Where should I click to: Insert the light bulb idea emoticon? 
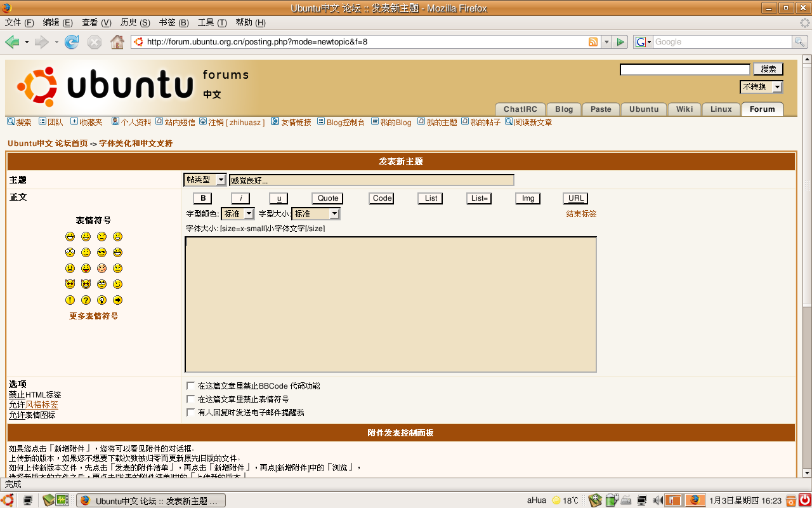click(101, 300)
